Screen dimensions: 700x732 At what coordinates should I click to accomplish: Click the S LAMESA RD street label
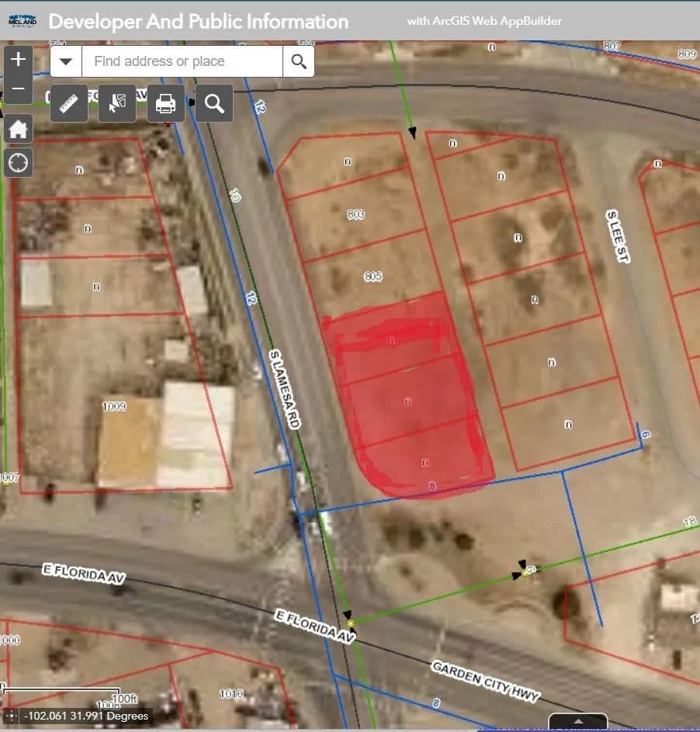285,389
